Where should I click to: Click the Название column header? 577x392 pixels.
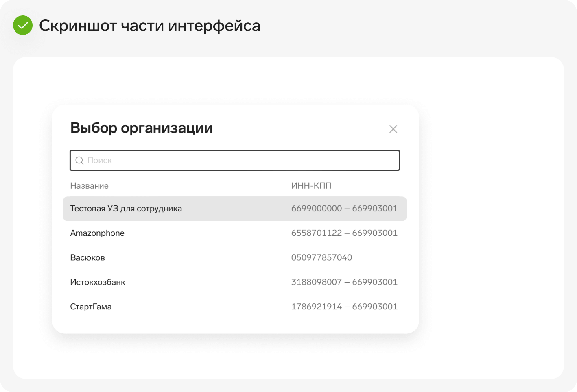pos(90,186)
